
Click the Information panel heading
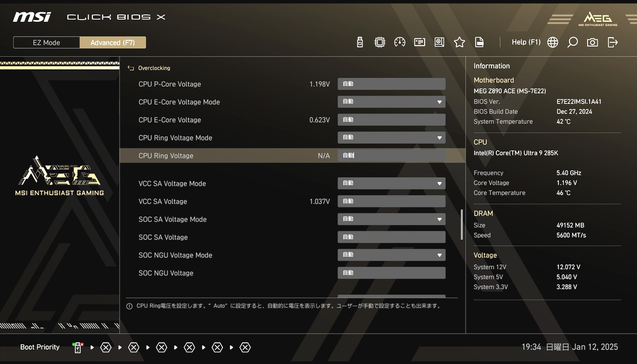click(492, 66)
